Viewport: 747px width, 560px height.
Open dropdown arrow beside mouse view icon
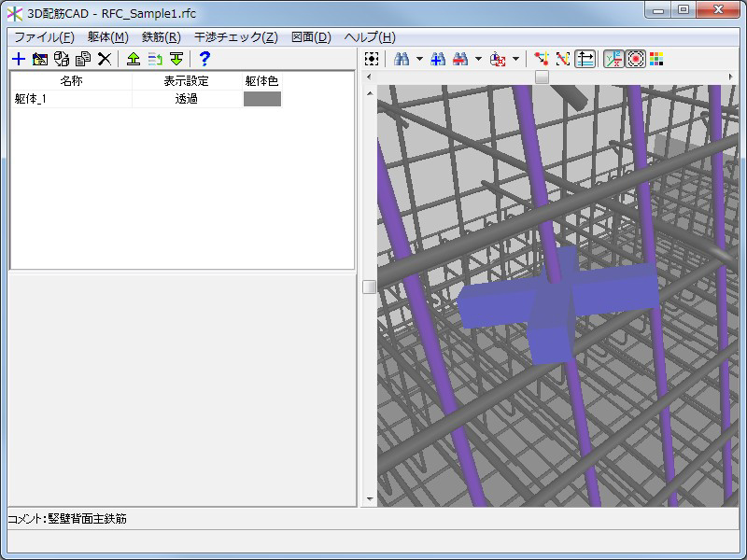tap(516, 59)
